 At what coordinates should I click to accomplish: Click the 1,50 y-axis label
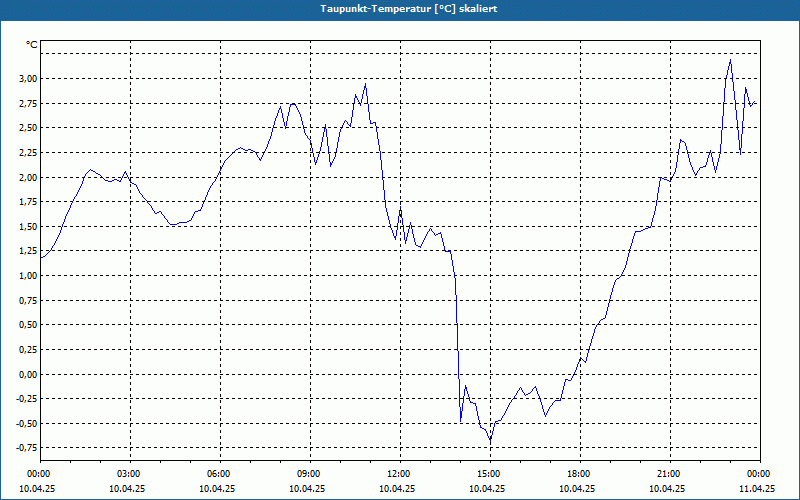[x=28, y=227]
